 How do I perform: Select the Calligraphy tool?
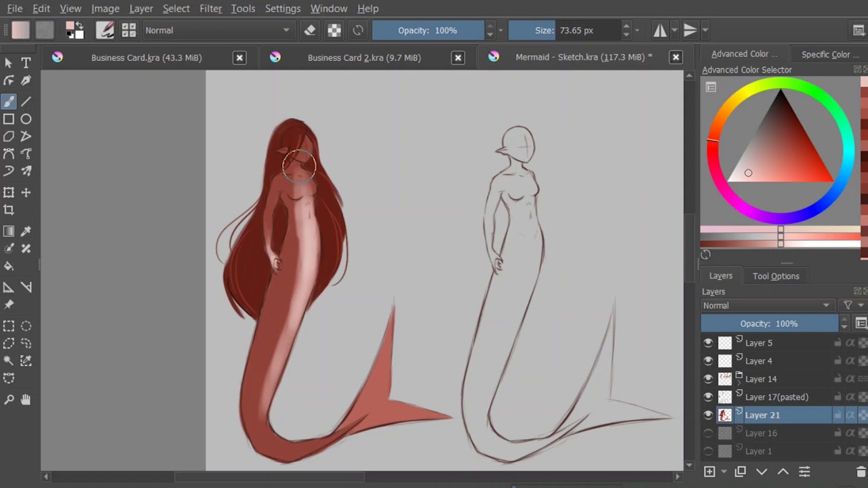click(x=26, y=81)
